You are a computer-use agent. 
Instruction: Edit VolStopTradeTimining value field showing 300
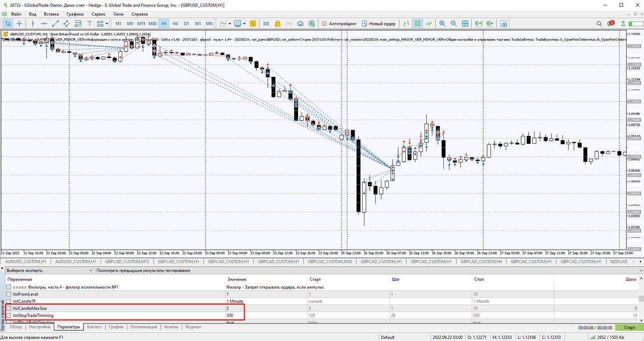pos(266,316)
